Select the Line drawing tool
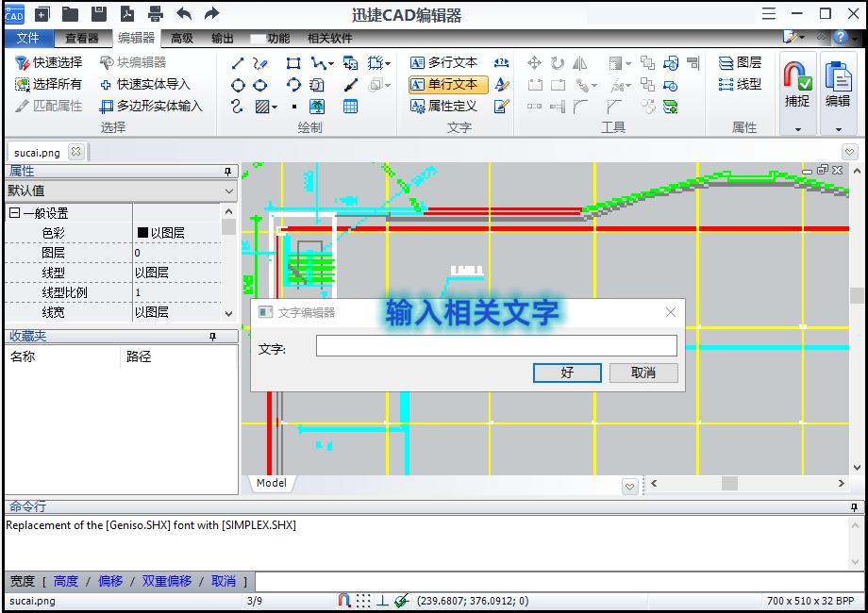This screenshot has width=868, height=613. (236, 63)
